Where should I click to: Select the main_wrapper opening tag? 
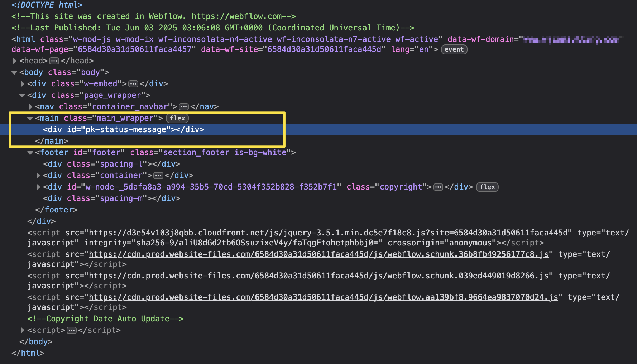(99, 118)
